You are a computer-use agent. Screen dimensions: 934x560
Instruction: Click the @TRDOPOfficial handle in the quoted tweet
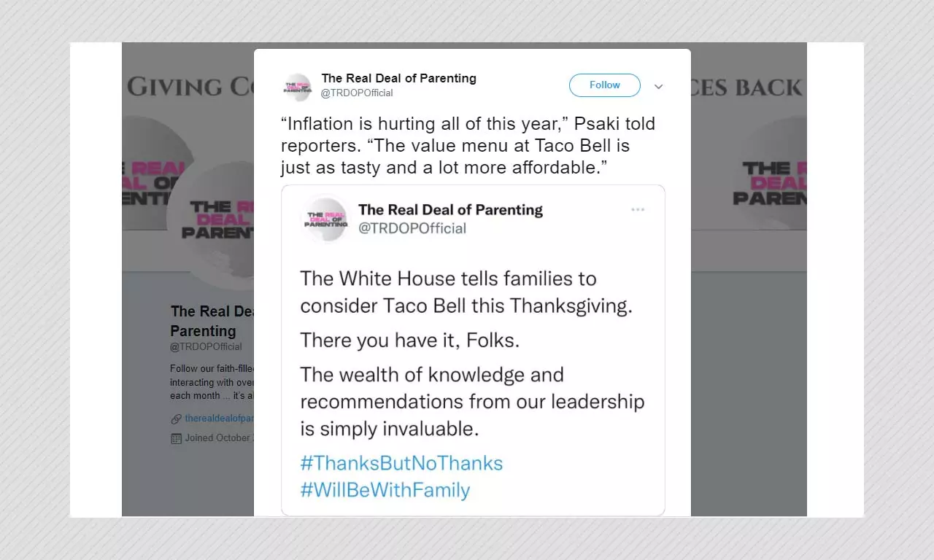point(412,228)
